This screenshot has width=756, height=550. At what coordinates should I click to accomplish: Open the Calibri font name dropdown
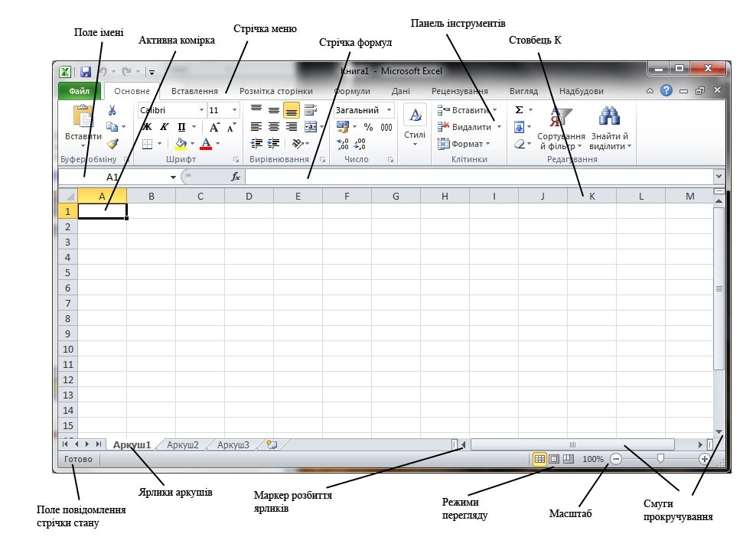(x=201, y=110)
